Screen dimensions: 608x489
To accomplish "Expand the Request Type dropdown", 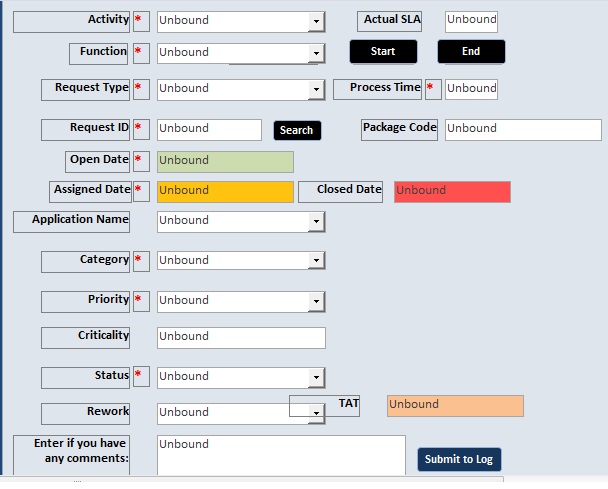I will pos(316,90).
